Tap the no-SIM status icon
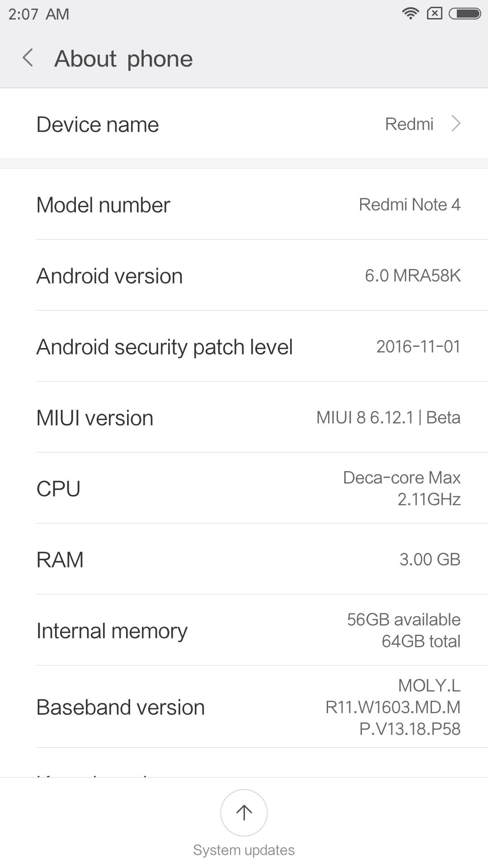The image size is (488, 868). pyautogui.click(x=434, y=14)
